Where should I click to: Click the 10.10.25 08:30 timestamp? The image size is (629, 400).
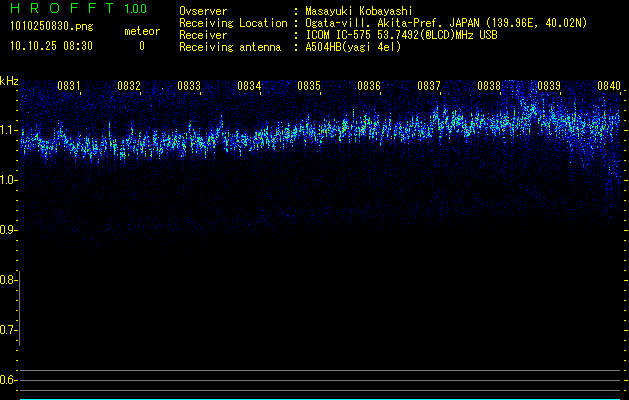coord(51,46)
